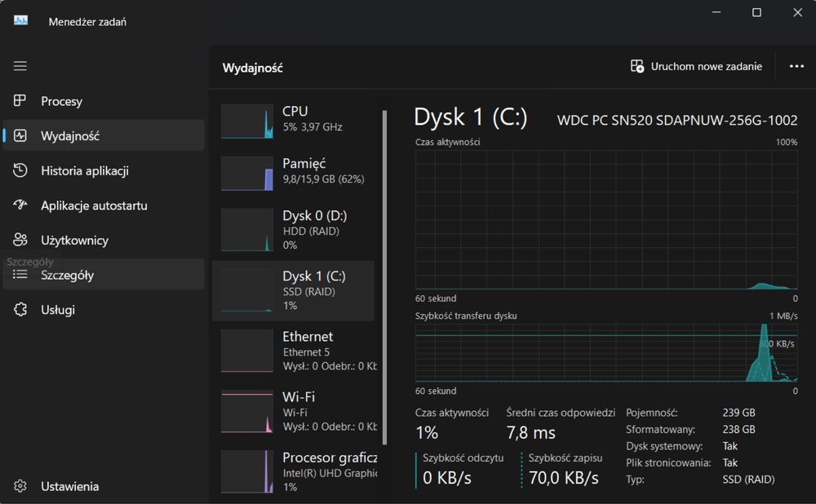Click the 7,8 ms response time value
The height and width of the screenshot is (504, 816).
[x=531, y=432]
